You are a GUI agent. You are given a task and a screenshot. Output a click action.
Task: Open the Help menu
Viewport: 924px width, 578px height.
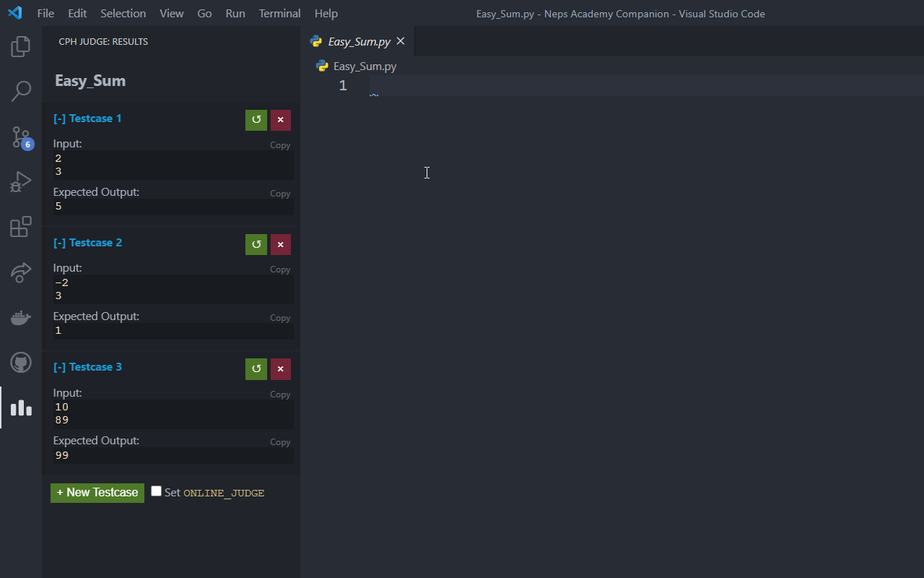(326, 13)
